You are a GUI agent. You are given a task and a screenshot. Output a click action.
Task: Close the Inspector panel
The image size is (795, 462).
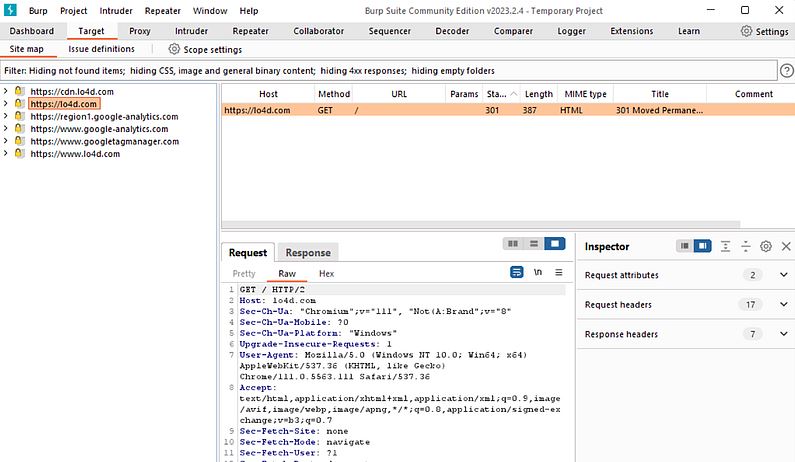click(786, 246)
